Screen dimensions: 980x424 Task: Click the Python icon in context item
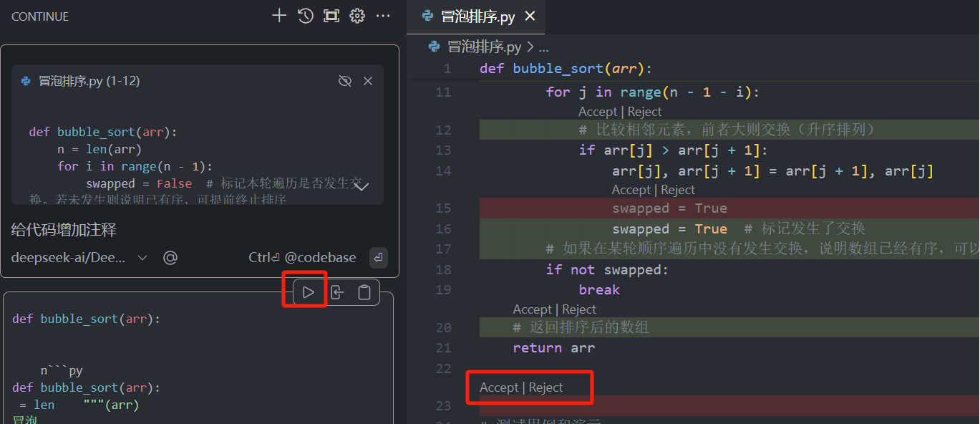(x=26, y=81)
